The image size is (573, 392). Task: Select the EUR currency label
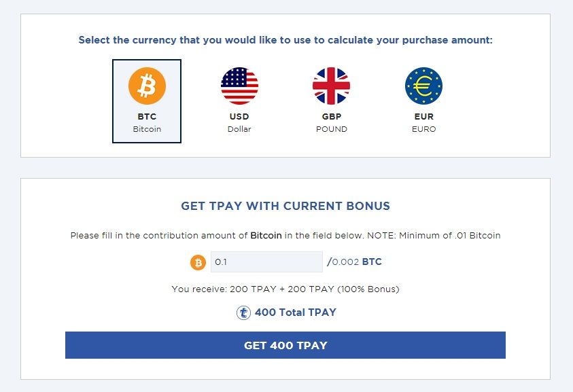(x=424, y=117)
